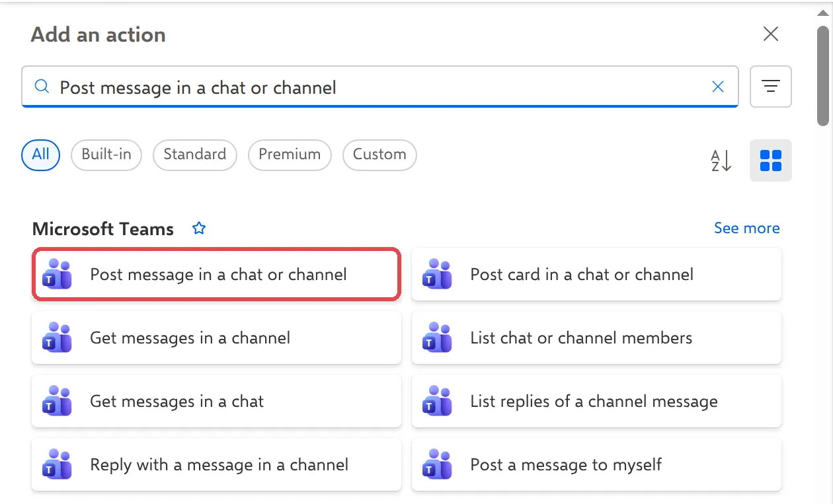
Task: Select the Built-in filter tab
Action: (x=106, y=155)
